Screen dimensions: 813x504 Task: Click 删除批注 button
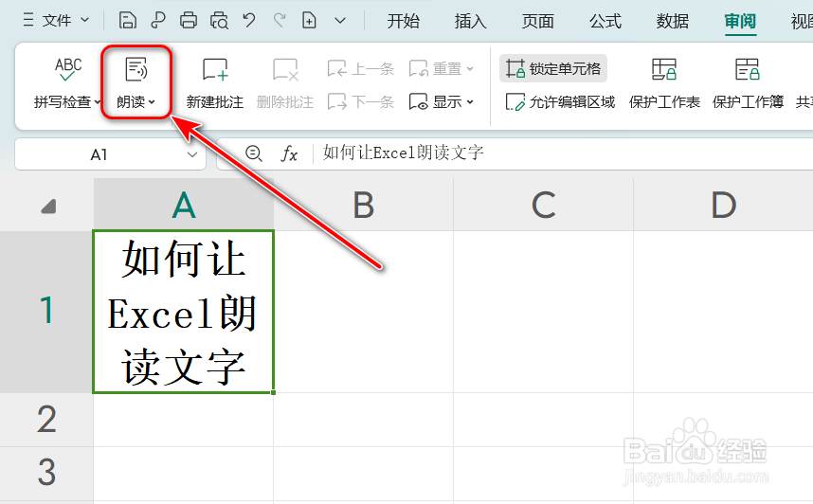click(284, 83)
